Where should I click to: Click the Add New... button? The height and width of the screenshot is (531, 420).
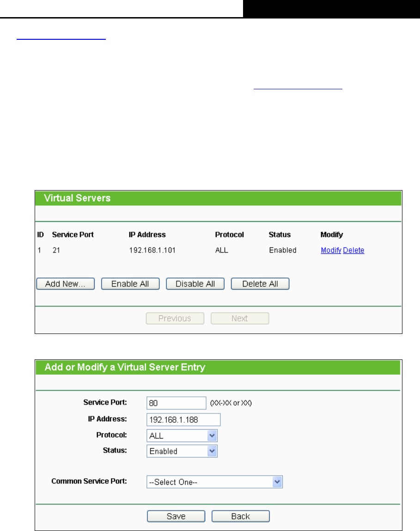pyautogui.click(x=65, y=284)
